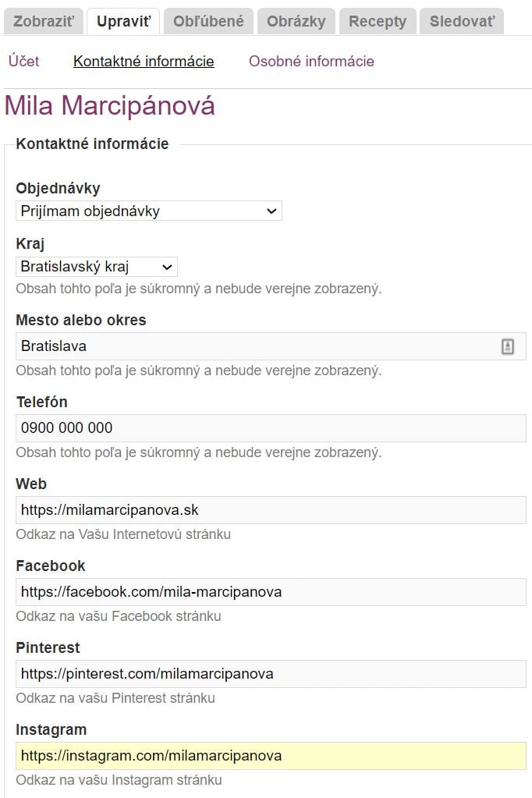532x798 pixels.
Task: Go to the Obrázky tab
Action: pos(296,21)
